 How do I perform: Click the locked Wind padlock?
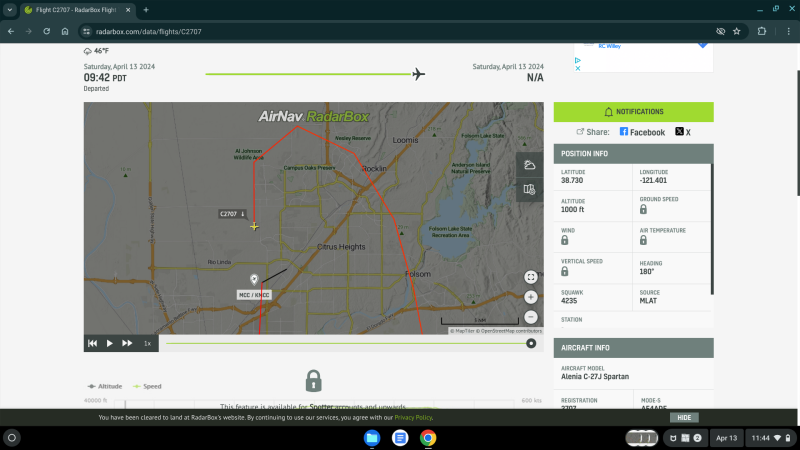565,240
